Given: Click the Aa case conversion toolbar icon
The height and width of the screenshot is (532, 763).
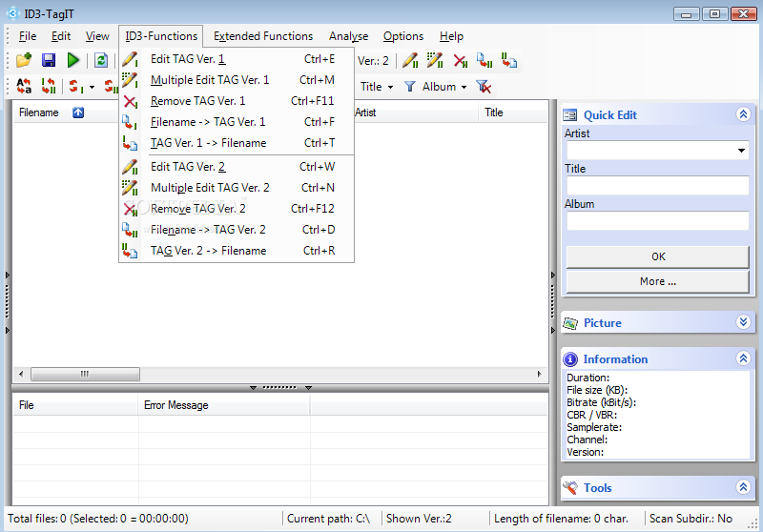Looking at the screenshot, I should point(24,87).
